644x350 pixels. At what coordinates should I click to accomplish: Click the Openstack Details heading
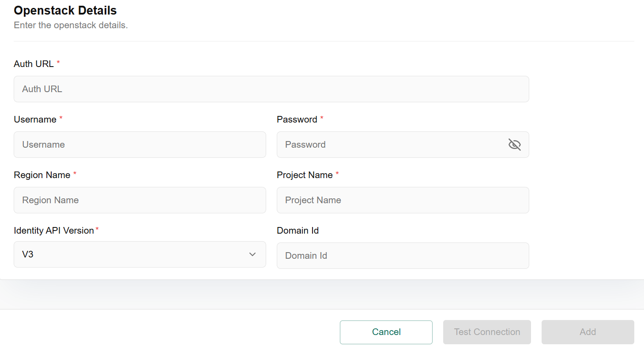tap(65, 10)
